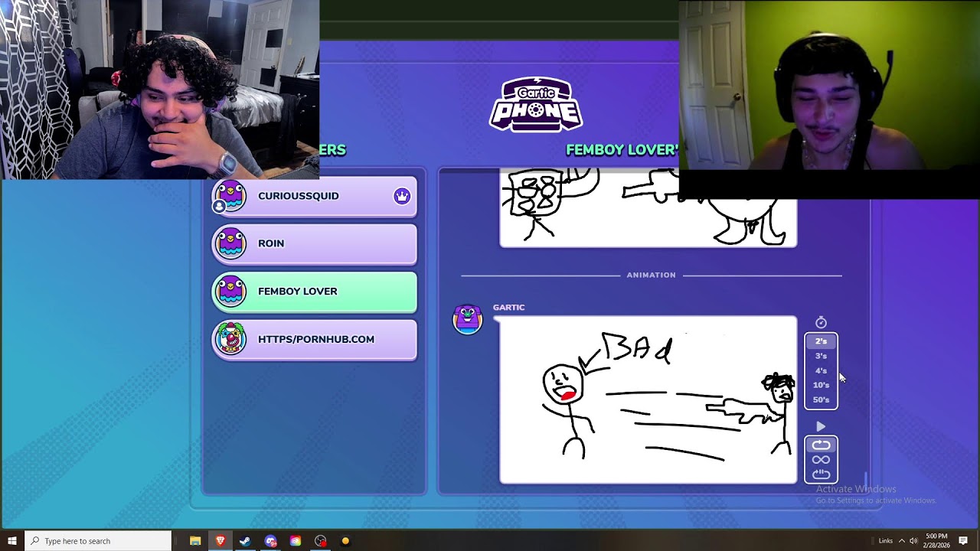Open the clock and date flyout
The image size is (980, 551).
(936, 541)
